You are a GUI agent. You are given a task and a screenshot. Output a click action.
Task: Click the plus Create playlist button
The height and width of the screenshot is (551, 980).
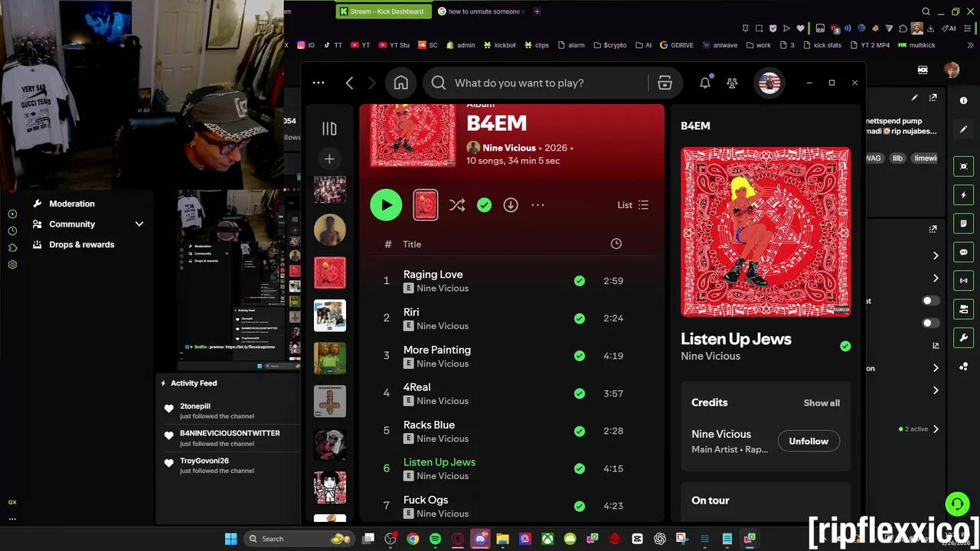(x=329, y=159)
